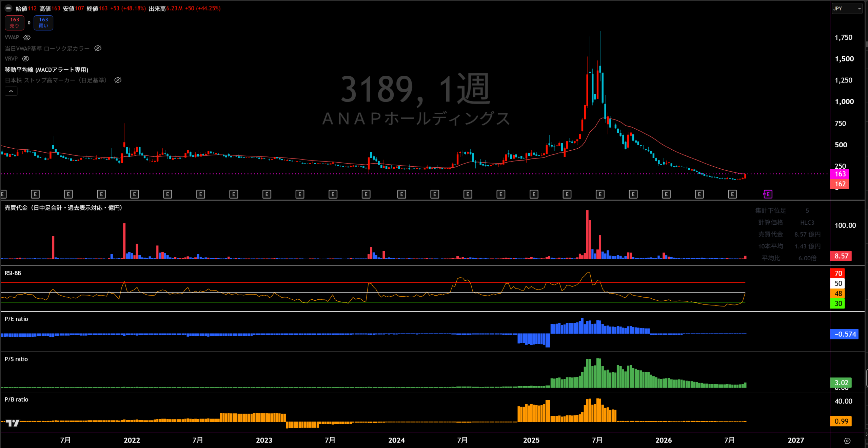Click the blue -0.574 P/E value label
The width and height of the screenshot is (868, 448).
click(x=845, y=334)
